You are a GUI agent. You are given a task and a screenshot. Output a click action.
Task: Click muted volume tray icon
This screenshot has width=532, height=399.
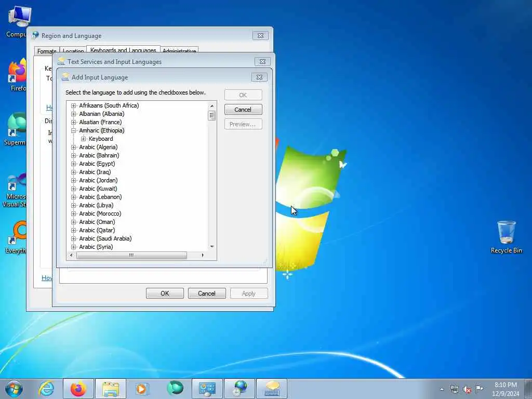(467, 390)
